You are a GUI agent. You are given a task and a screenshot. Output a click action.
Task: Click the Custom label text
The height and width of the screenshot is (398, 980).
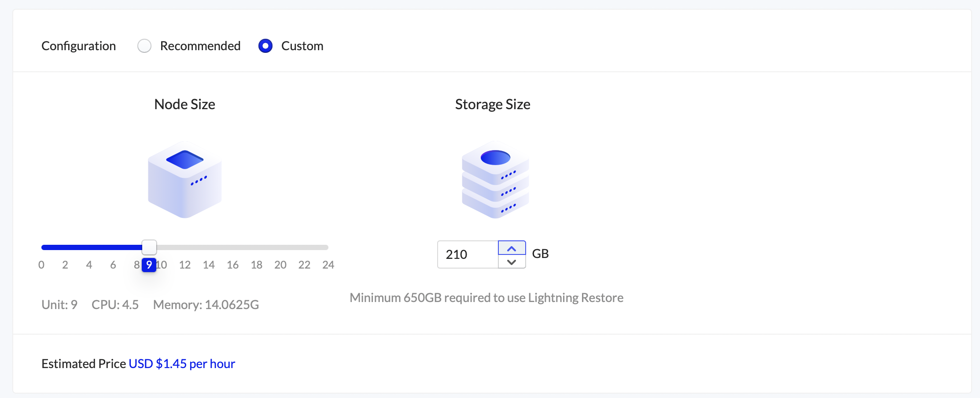(302, 46)
